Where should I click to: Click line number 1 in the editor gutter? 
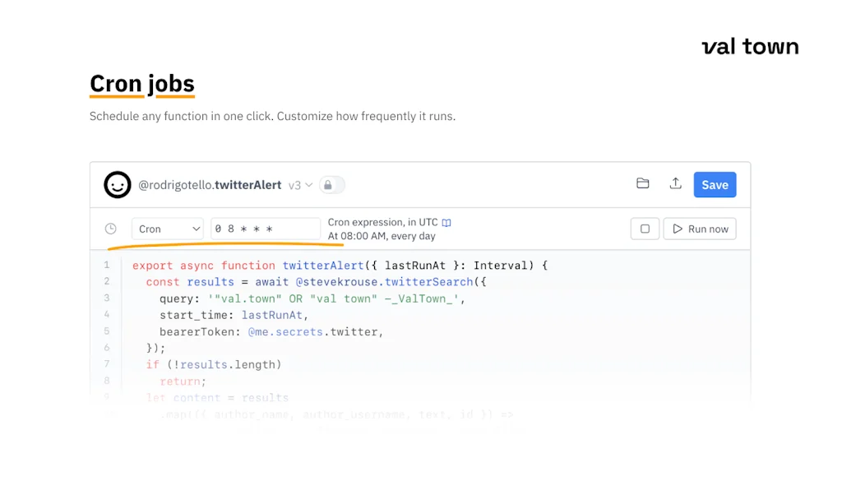click(x=106, y=266)
